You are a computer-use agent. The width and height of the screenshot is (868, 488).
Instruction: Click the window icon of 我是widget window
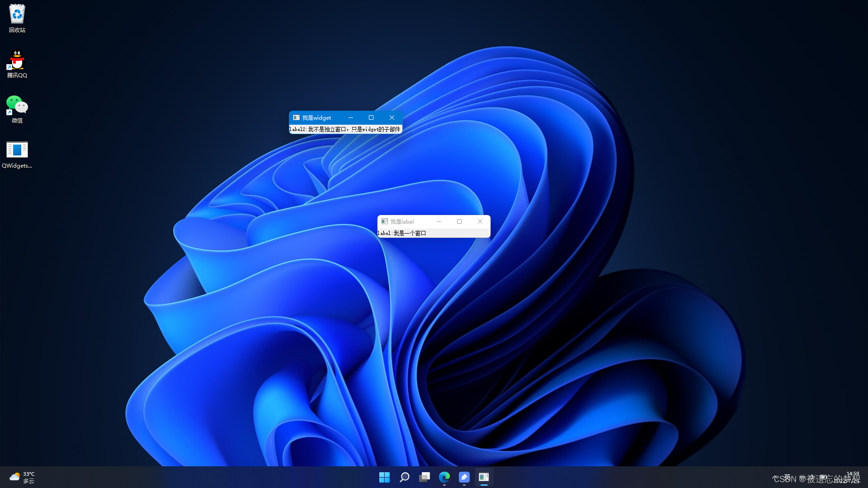[x=296, y=117]
